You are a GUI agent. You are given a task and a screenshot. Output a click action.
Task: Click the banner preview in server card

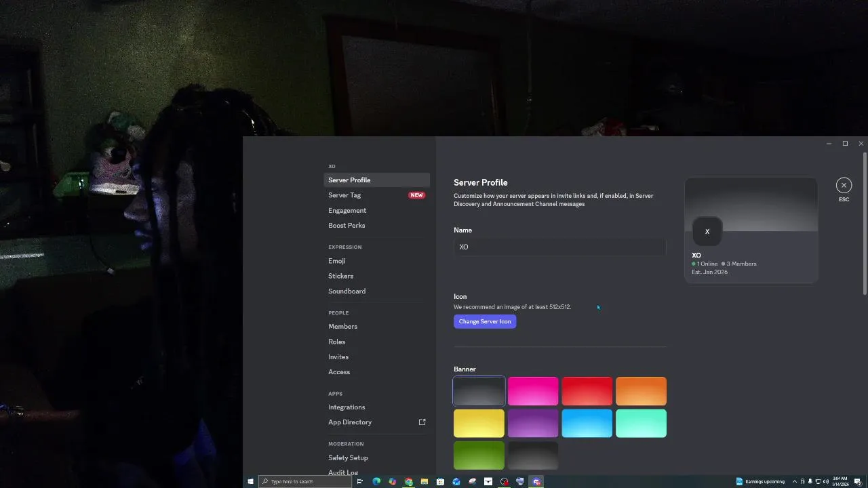click(x=751, y=205)
